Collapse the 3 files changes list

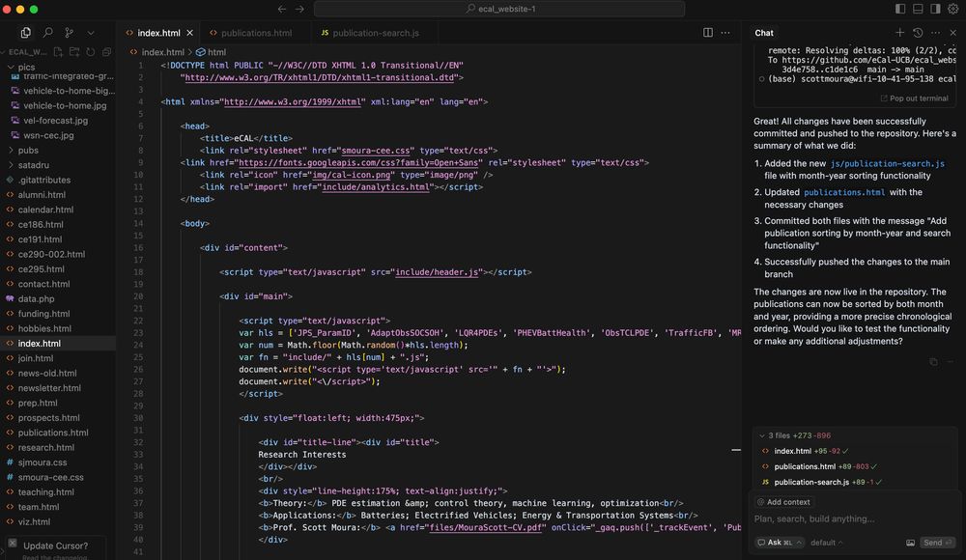[x=762, y=435]
